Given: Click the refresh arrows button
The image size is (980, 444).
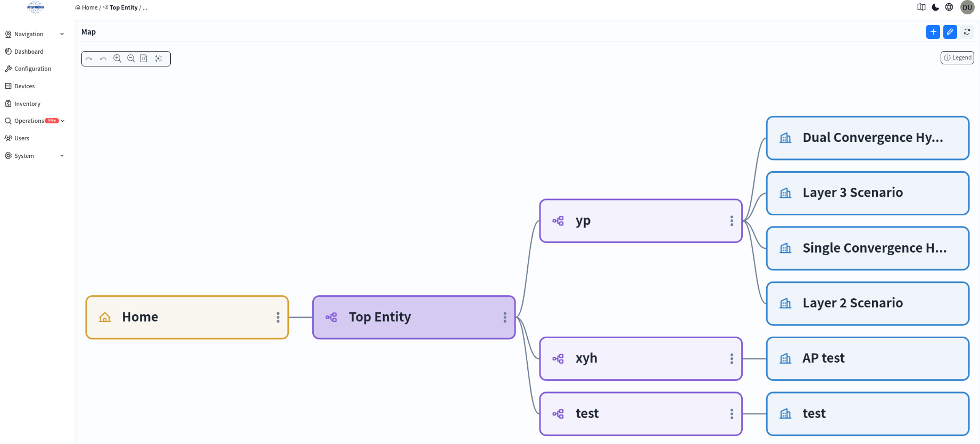Looking at the screenshot, I should (967, 32).
